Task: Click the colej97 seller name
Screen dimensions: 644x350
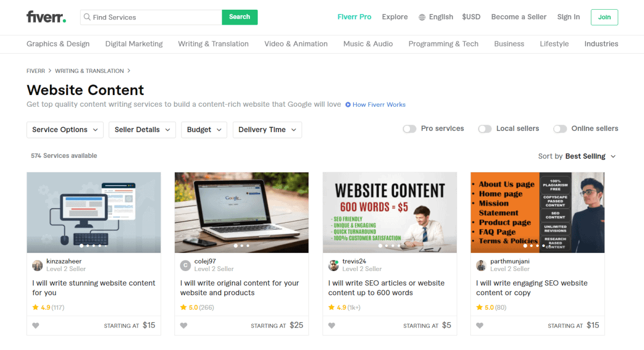Action: 205,261
